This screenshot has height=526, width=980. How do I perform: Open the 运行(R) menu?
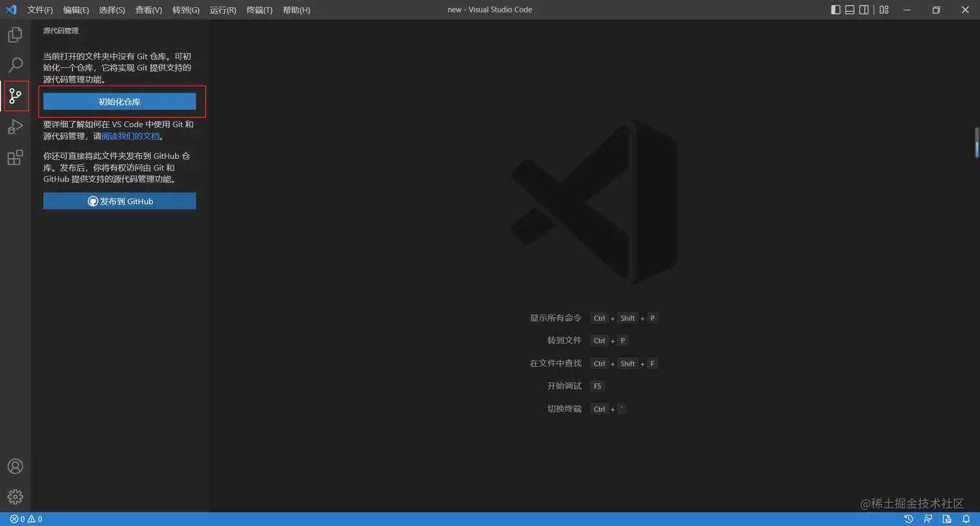point(223,10)
